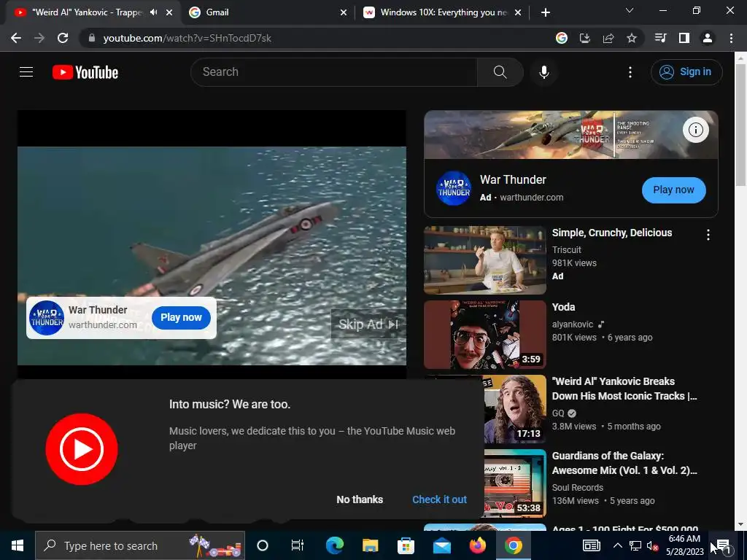
Task: Share this page icon
Action: (x=608, y=38)
